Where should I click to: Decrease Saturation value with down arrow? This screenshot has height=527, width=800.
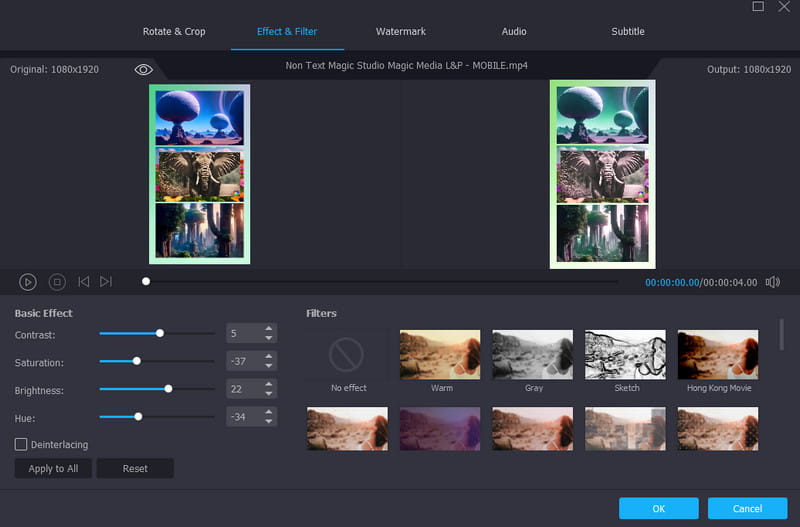click(x=268, y=366)
